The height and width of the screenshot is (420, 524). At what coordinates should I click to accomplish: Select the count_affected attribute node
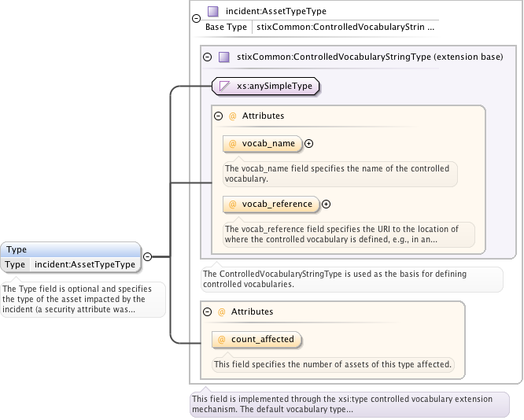[x=262, y=340]
